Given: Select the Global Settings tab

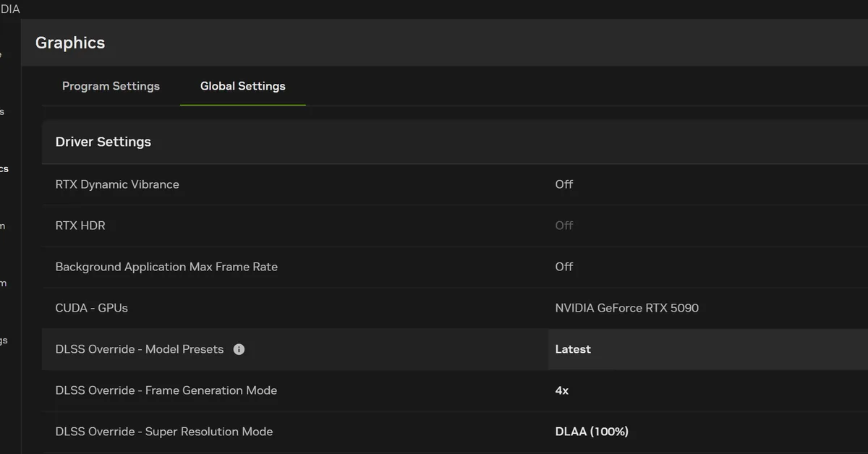Looking at the screenshot, I should tap(242, 86).
